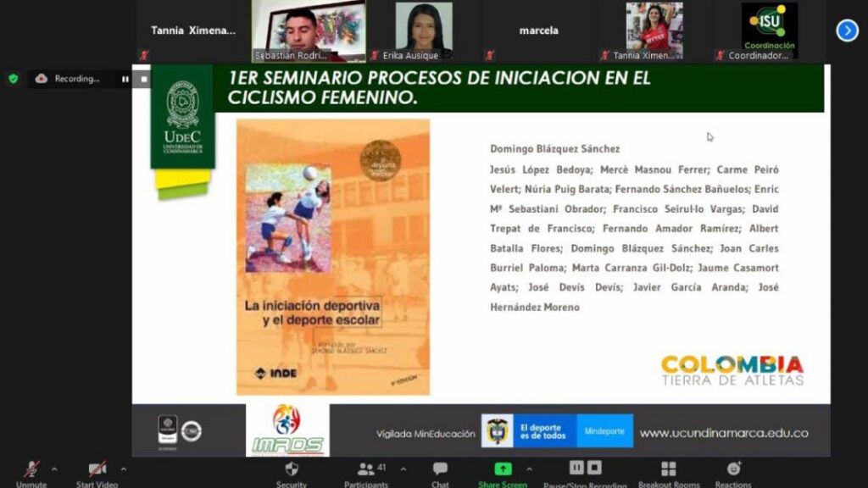Click the UdeC university logo

(x=183, y=117)
